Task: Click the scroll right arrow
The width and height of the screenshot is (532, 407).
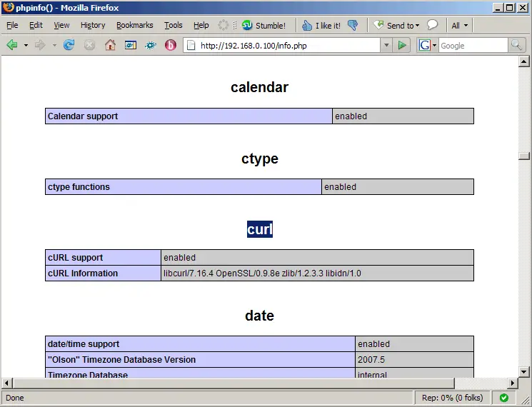Action: tap(513, 383)
